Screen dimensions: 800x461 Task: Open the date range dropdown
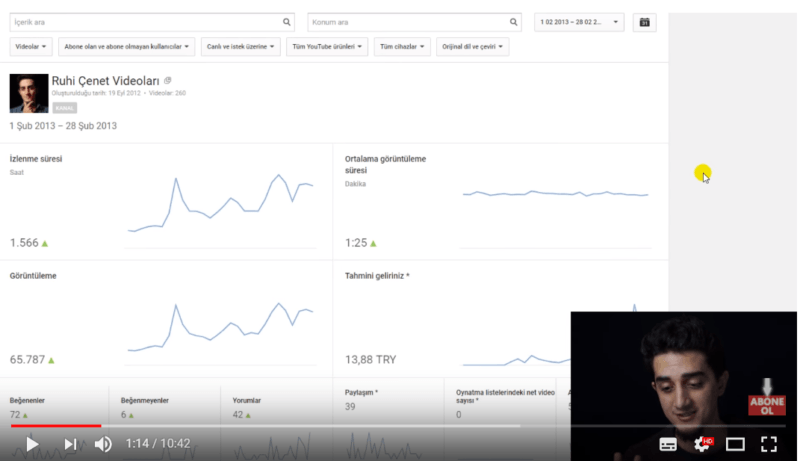point(579,21)
